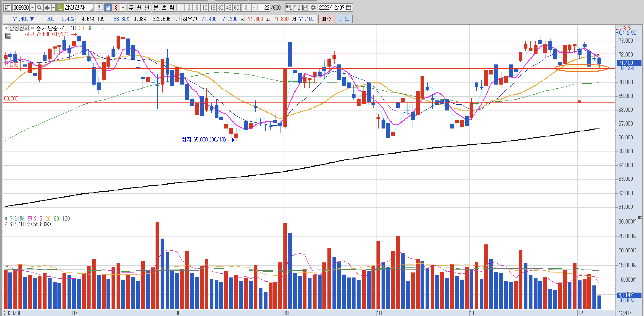
Task: Switch chart to 주 (weekly) period
Action: click(x=131, y=8)
